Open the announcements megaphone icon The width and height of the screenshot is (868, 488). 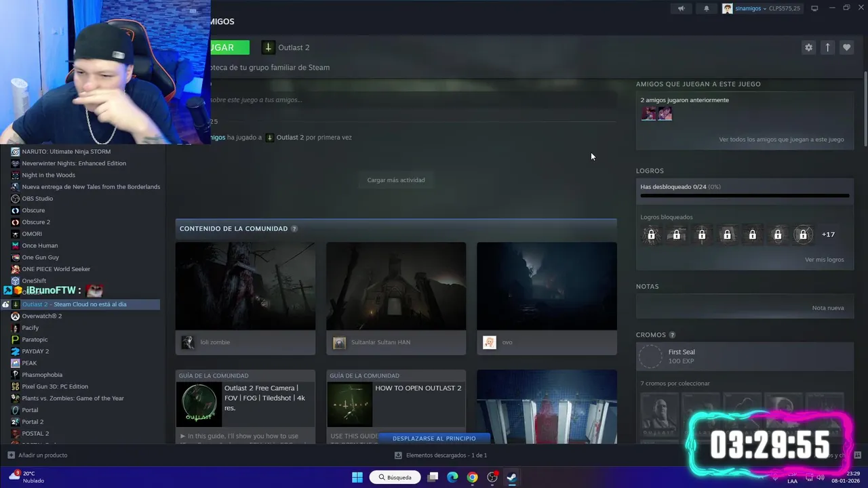pyautogui.click(x=682, y=8)
